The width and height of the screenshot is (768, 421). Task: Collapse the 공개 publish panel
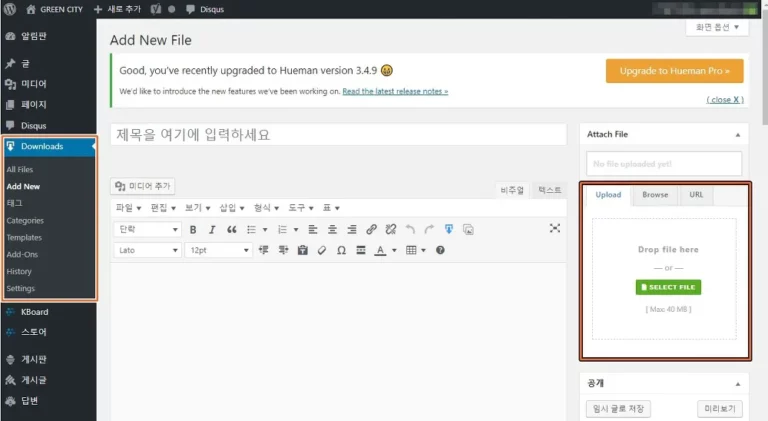tap(738, 384)
